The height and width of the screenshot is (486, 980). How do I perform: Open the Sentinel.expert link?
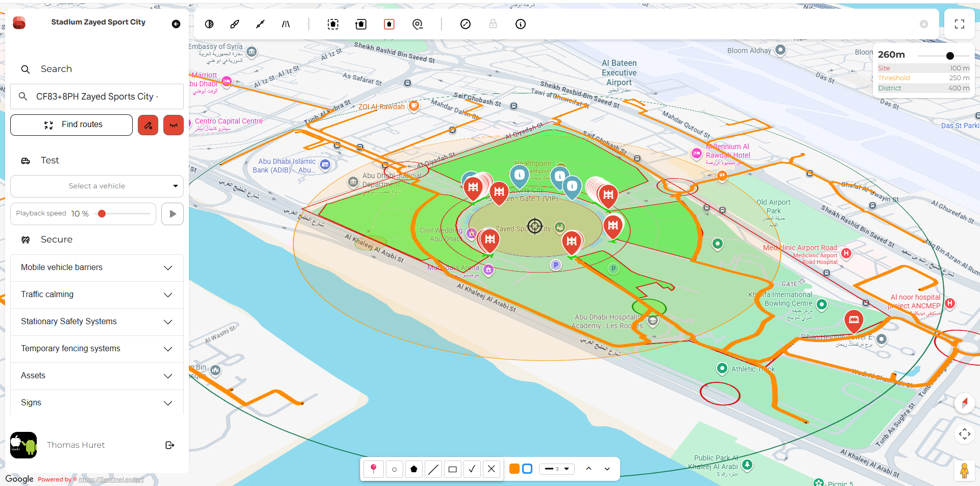coord(111,479)
